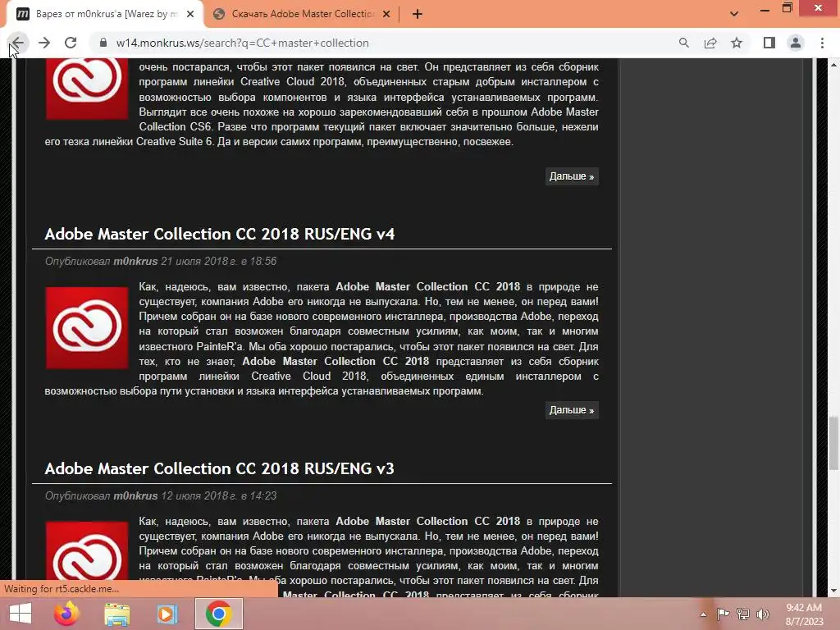The width and height of the screenshot is (840, 630).
Task: Open the browser side panel
Action: point(769,43)
